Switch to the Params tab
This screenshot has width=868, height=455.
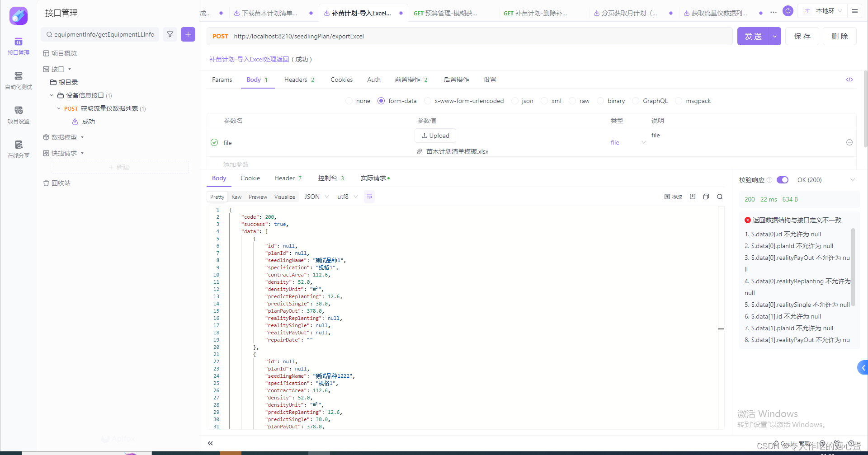(222, 80)
